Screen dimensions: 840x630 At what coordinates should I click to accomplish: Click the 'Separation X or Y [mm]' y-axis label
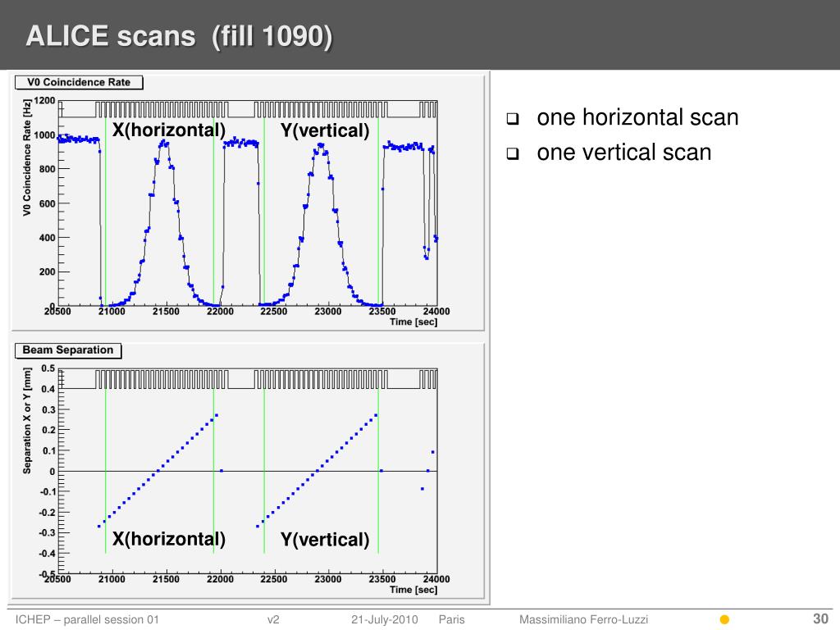[x=27, y=421]
